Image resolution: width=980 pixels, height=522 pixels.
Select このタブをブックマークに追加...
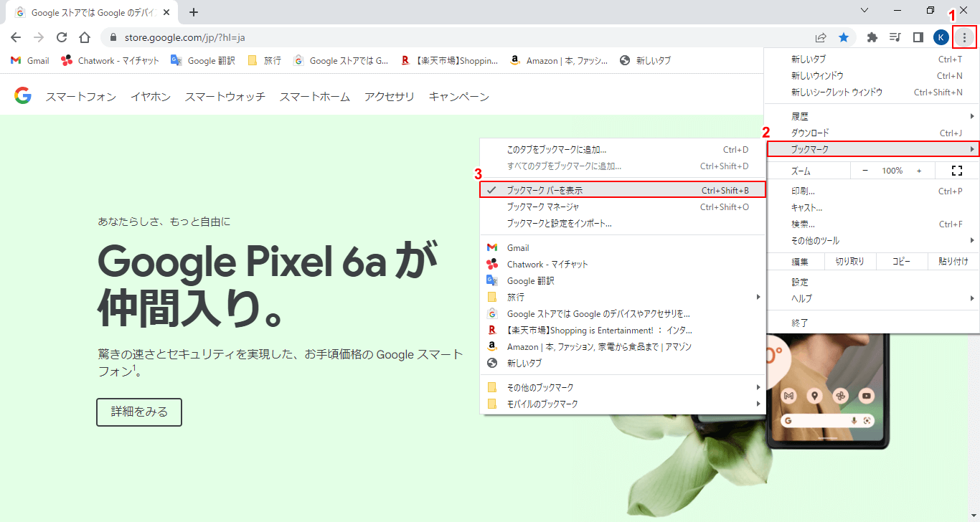point(623,150)
